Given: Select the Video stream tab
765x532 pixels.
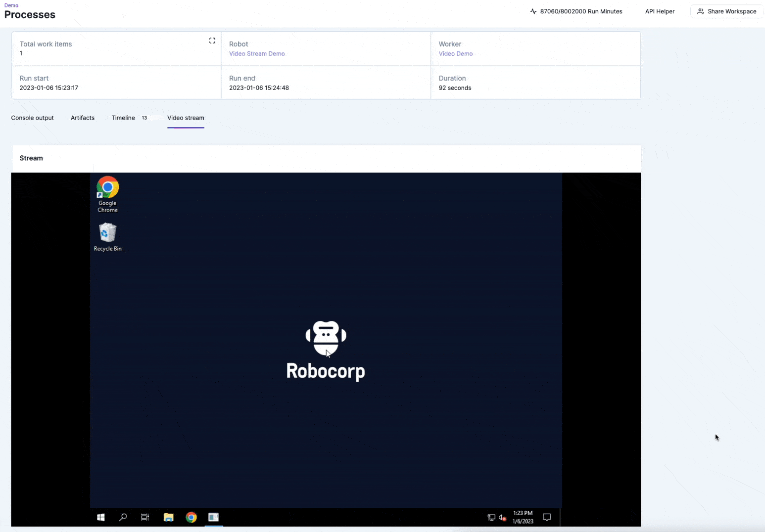Looking at the screenshot, I should pos(186,118).
